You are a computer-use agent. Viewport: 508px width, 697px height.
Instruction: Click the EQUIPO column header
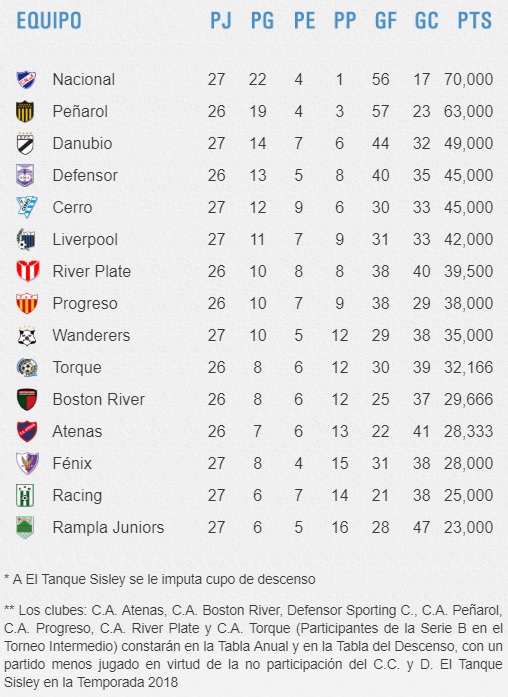click(x=49, y=20)
